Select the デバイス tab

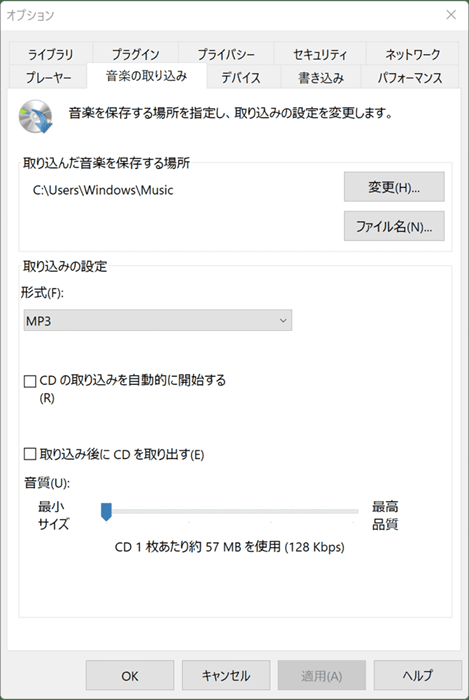click(x=241, y=77)
